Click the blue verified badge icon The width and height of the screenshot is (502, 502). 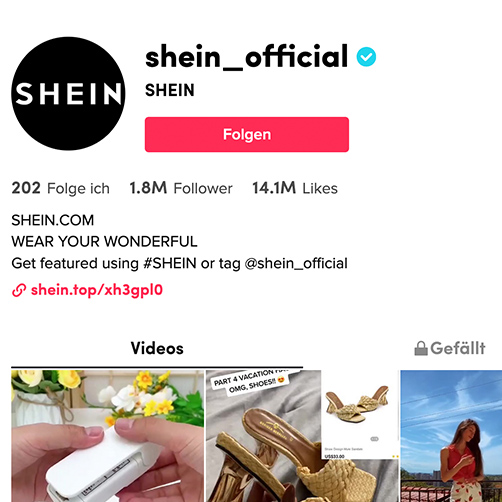coord(366,57)
